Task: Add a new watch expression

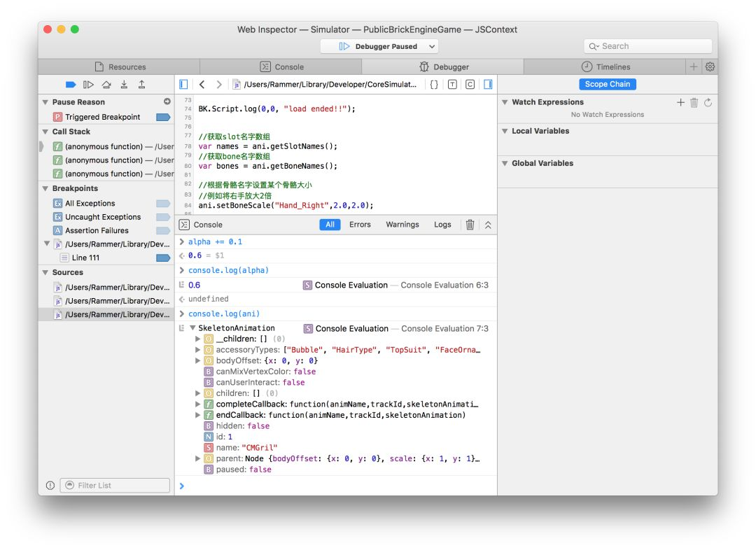Action: (680, 102)
